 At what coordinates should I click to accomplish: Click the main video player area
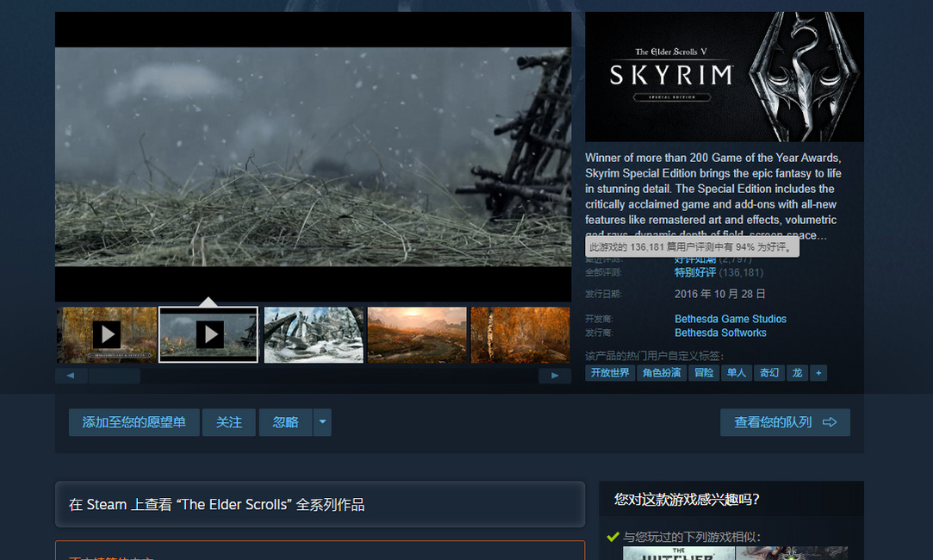[x=313, y=157]
